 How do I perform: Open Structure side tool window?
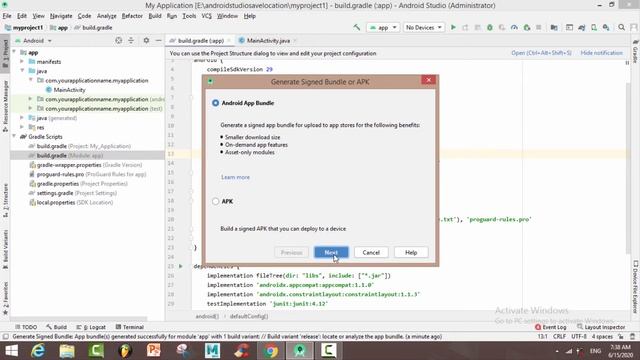[x=5, y=200]
